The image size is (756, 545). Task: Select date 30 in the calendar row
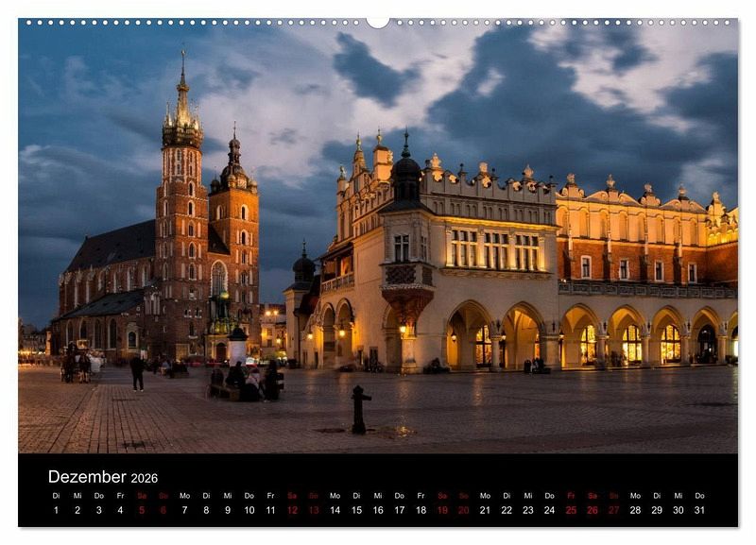679,510
